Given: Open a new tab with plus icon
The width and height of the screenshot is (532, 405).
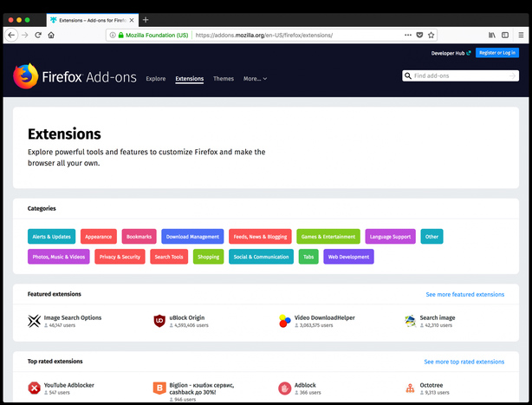Looking at the screenshot, I should pos(146,20).
